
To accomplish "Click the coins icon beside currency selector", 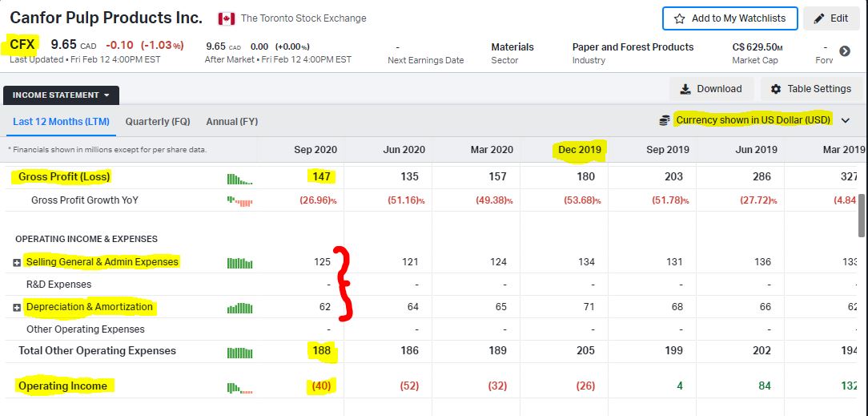I will (664, 120).
